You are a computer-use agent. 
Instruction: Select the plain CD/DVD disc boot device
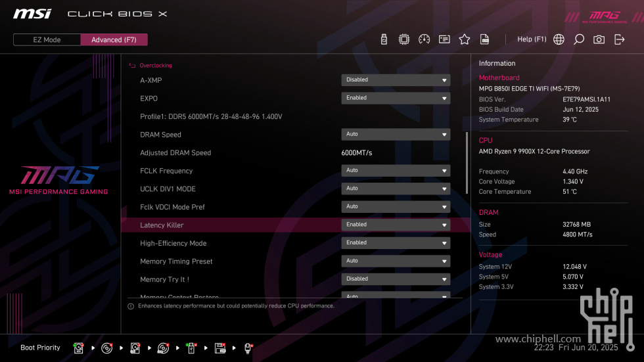tap(106, 348)
